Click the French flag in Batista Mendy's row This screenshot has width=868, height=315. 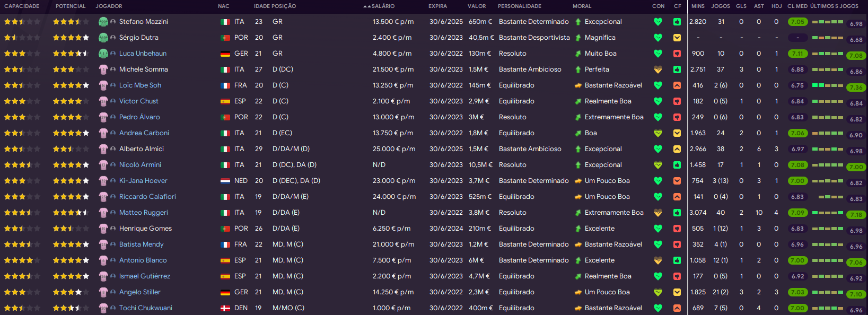225,244
